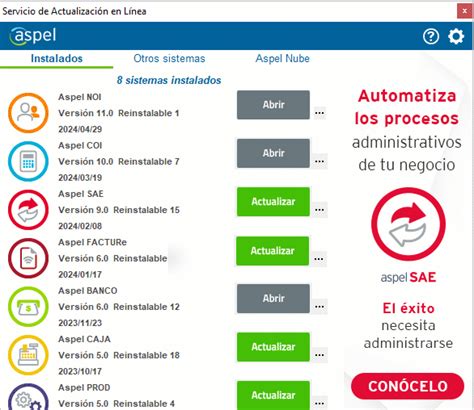474x410 pixels.
Task: Click 'Versión 6.0 Reinstalable 12' text
Action: (x=119, y=307)
